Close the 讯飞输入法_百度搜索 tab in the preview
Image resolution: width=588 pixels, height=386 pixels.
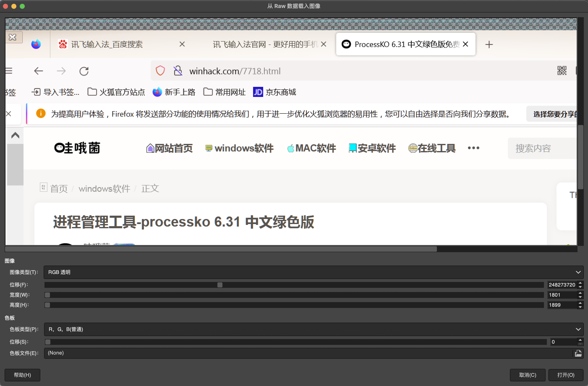click(x=182, y=44)
